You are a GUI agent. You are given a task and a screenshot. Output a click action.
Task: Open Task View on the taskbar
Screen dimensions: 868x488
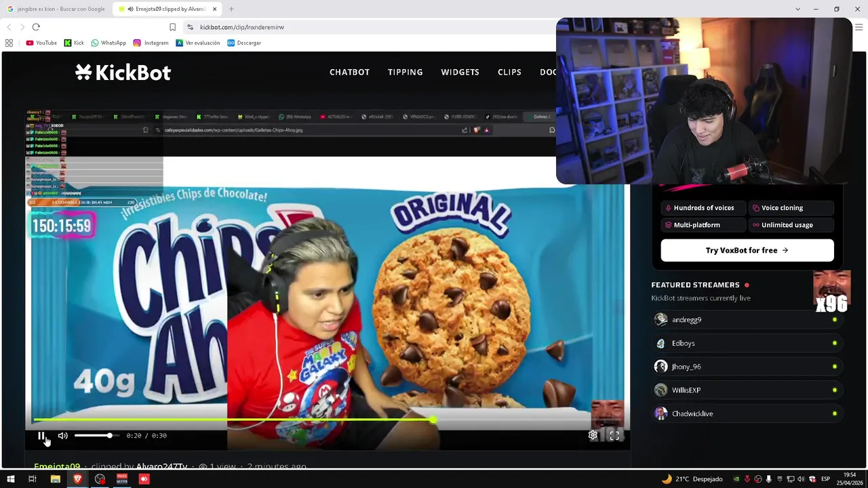32,479
